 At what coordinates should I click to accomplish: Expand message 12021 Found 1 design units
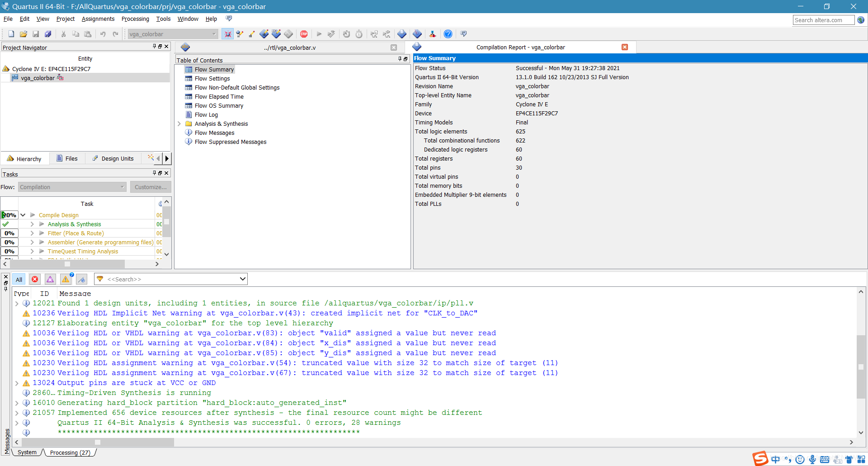(17, 304)
